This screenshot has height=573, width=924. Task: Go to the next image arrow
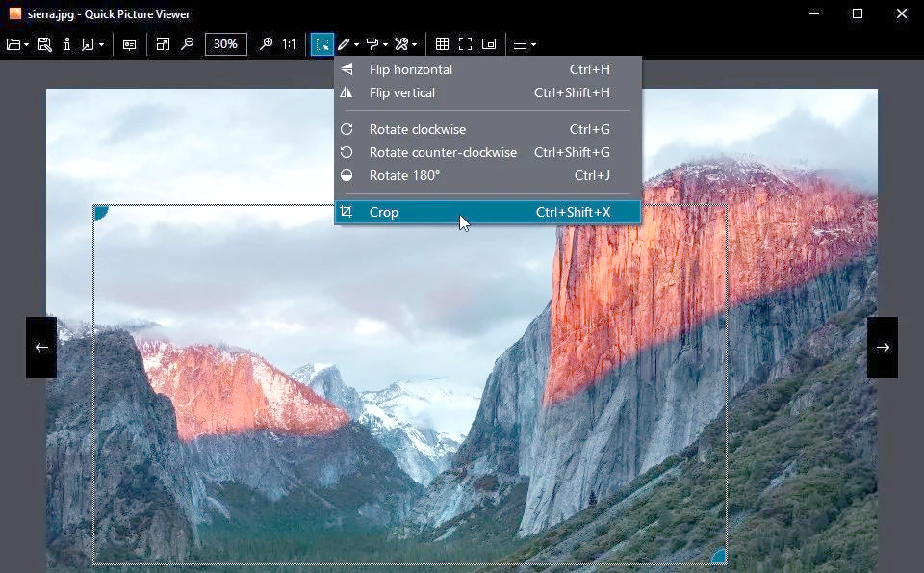pos(883,348)
